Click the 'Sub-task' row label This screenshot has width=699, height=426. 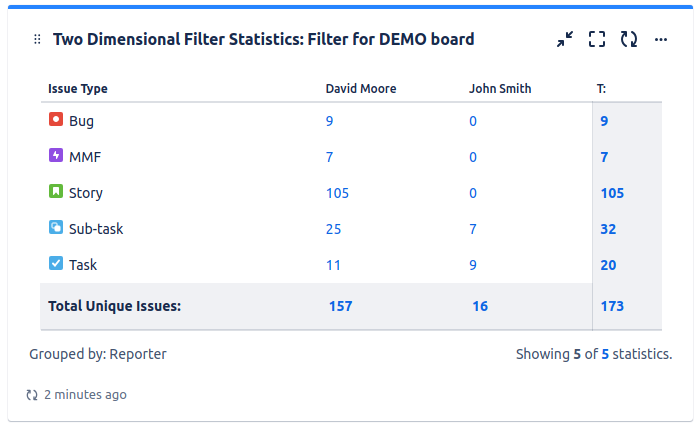point(96,229)
